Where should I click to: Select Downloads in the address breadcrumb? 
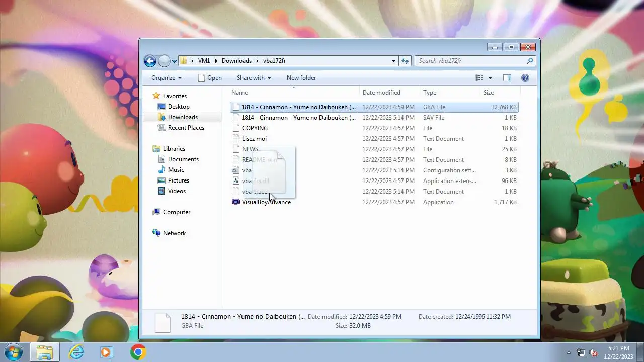tap(236, 61)
